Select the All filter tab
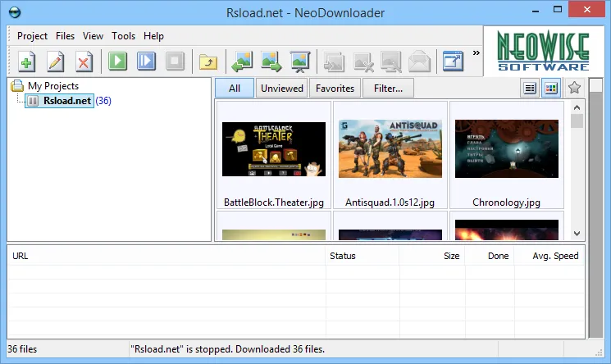 pos(235,88)
